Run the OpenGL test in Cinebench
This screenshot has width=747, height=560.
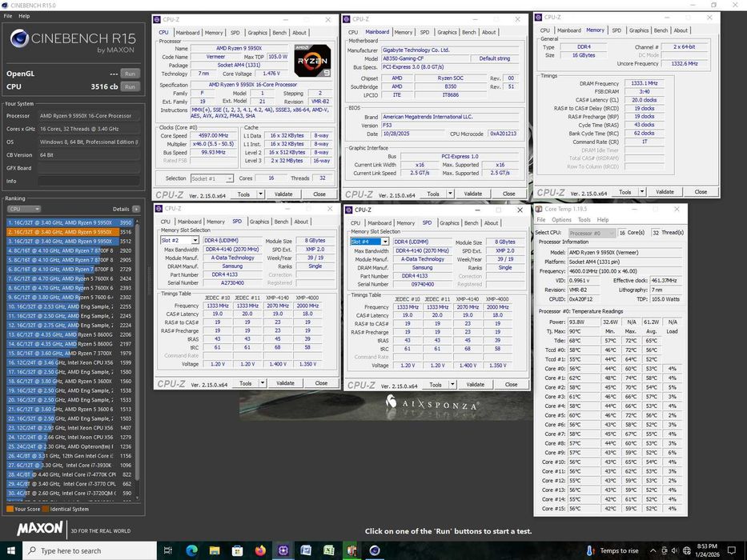click(x=130, y=74)
